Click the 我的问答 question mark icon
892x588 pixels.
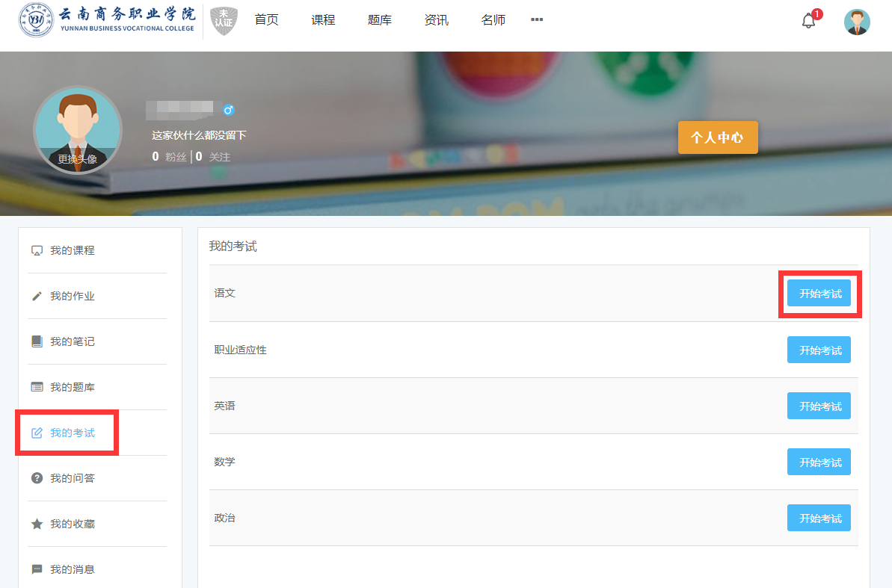pos(37,478)
